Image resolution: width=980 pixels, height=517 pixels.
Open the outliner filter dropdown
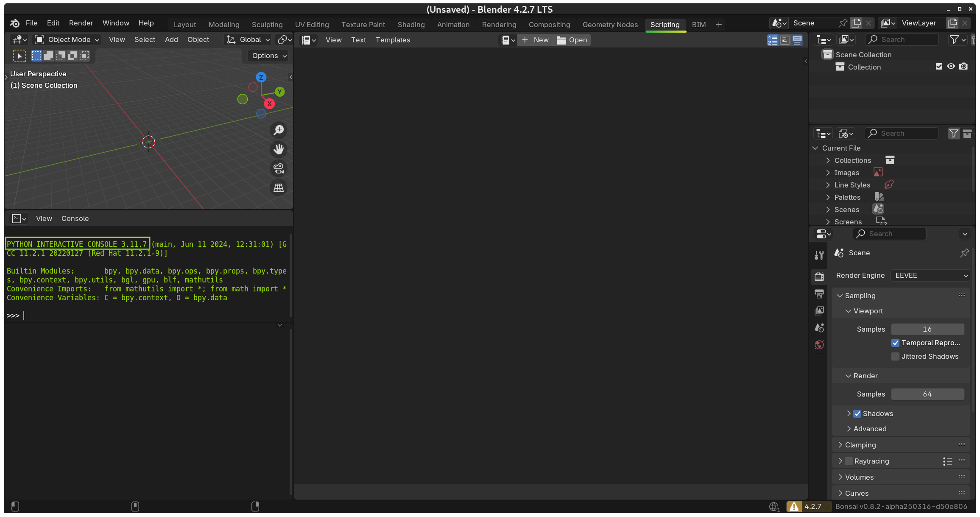(x=958, y=39)
